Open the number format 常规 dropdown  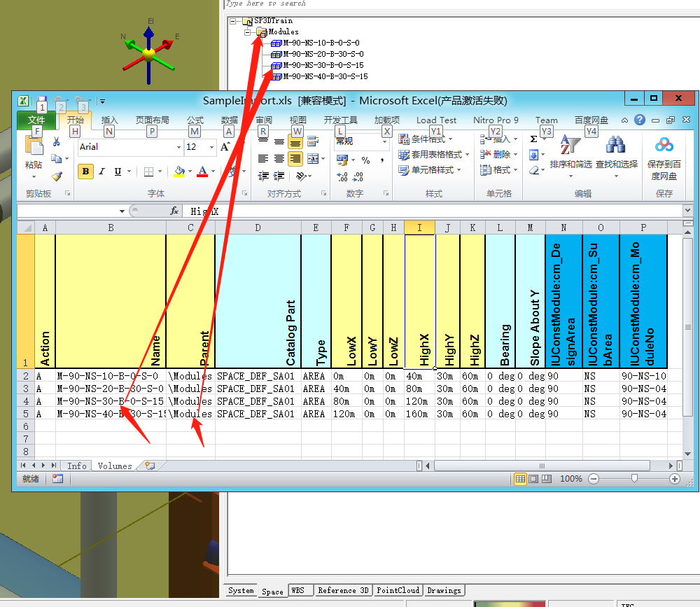(x=384, y=141)
